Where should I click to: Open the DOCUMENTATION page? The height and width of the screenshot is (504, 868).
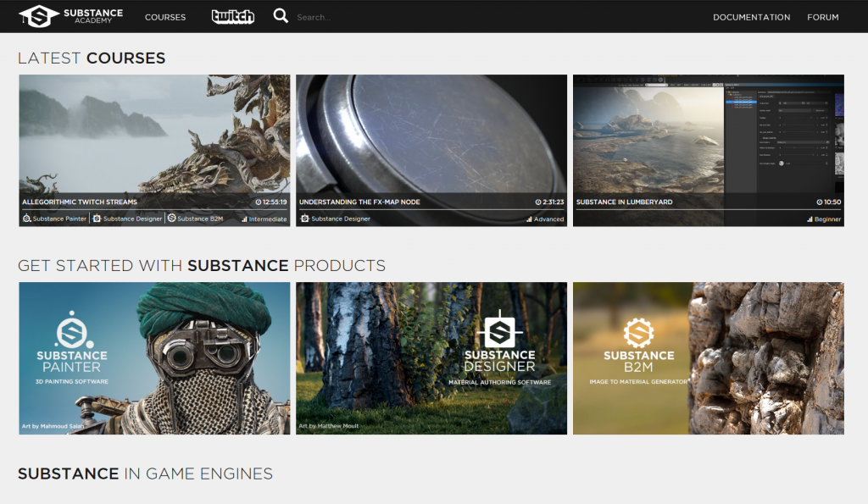[x=751, y=16]
